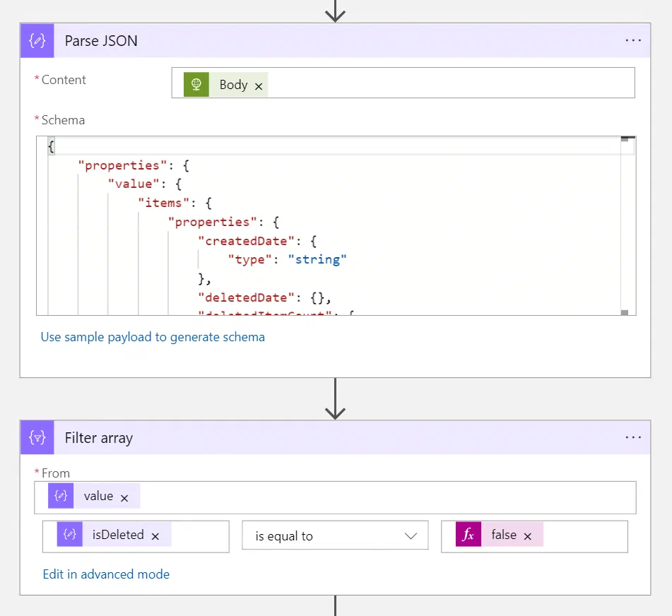Viewport: 672px width, 616px height.
Task: Click the isDeleted dynamic content token
Action: [114, 534]
